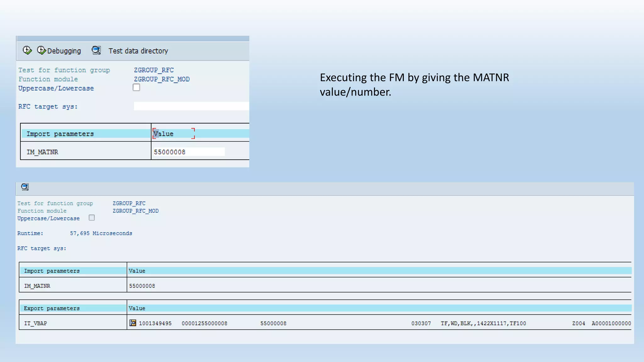The height and width of the screenshot is (362, 644).
Task: Click the Test data directory label
Action: pos(138,51)
